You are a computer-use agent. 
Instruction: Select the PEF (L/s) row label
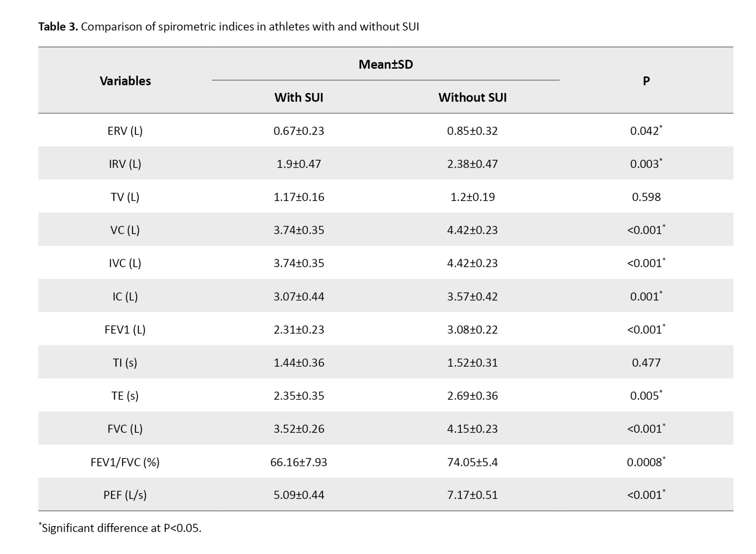(125, 495)
